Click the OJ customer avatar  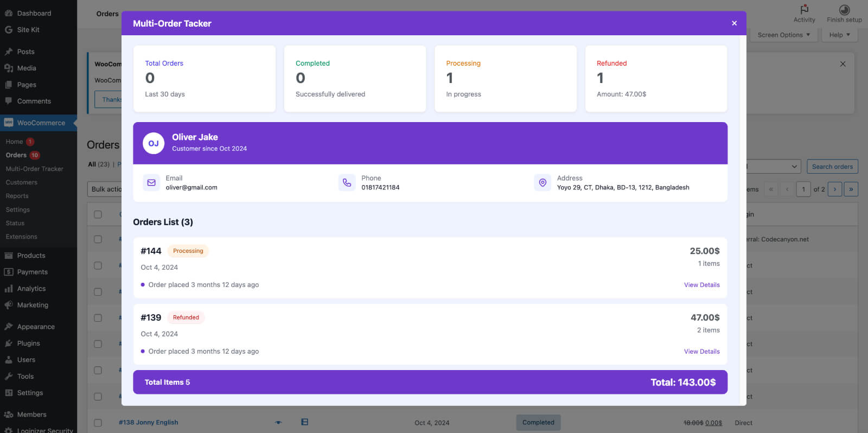(x=154, y=143)
